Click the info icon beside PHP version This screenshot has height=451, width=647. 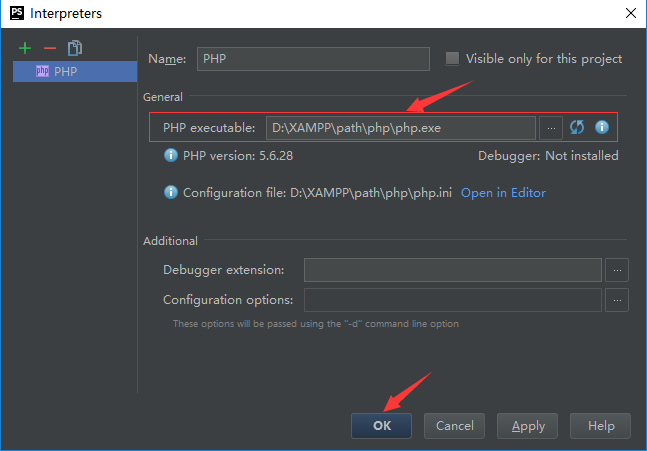pyautogui.click(x=171, y=155)
